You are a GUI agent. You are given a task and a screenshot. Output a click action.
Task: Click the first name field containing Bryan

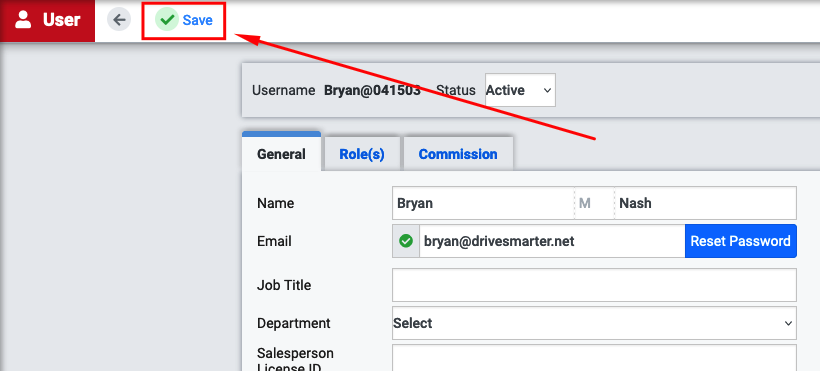click(483, 203)
